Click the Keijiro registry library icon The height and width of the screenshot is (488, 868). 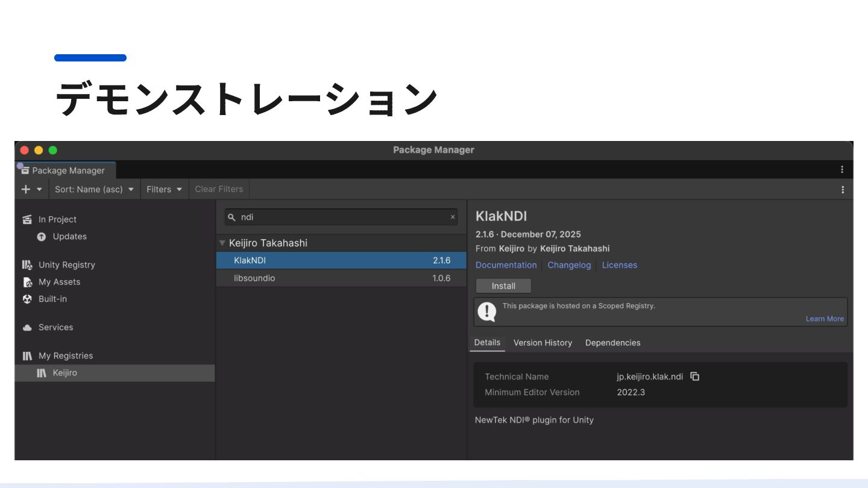pos(41,373)
